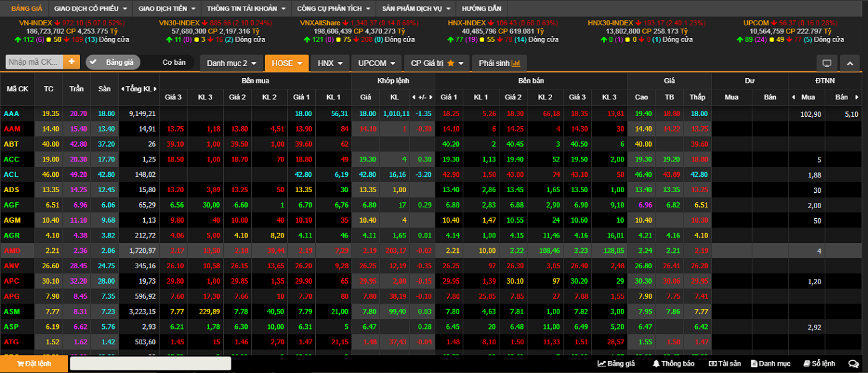Open the HNX exchange dropdown
Viewport: 868px width, 373px height.
pyautogui.click(x=331, y=63)
